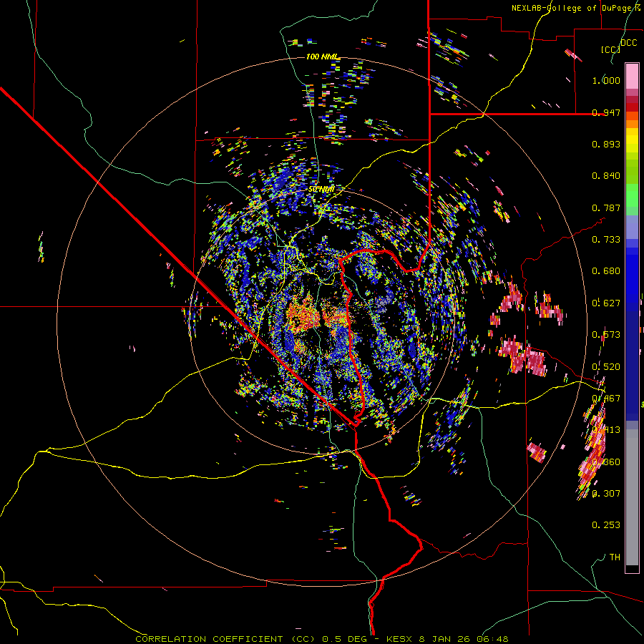This screenshot has height=644, width=644.
Task: Click the [CC] legend heading
Action: point(610,49)
